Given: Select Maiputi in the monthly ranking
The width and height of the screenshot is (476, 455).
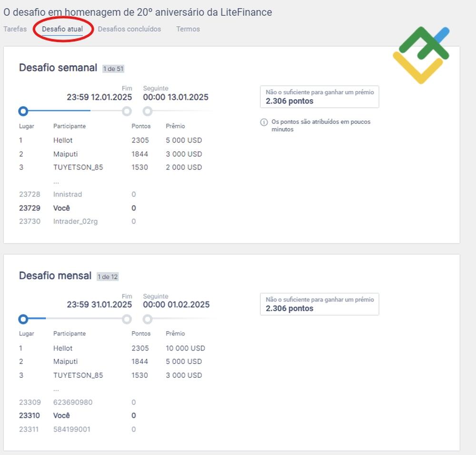Looking at the screenshot, I should point(65,362).
